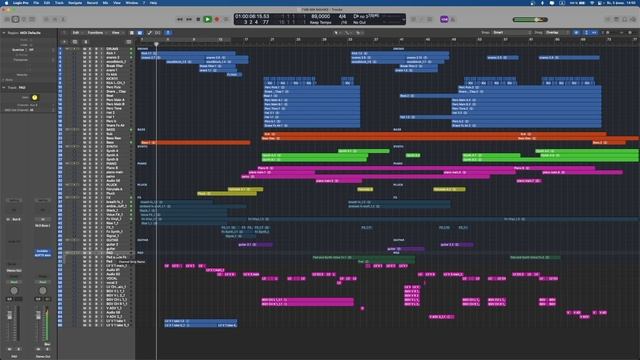This screenshot has width=640, height=360.
Task: Collapse the BASS track stack triangle
Action: coord(67,129)
